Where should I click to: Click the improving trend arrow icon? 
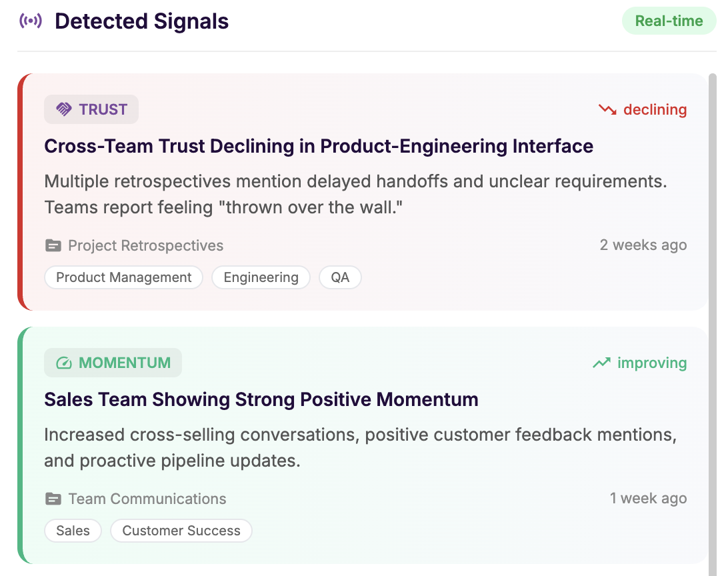[602, 363]
